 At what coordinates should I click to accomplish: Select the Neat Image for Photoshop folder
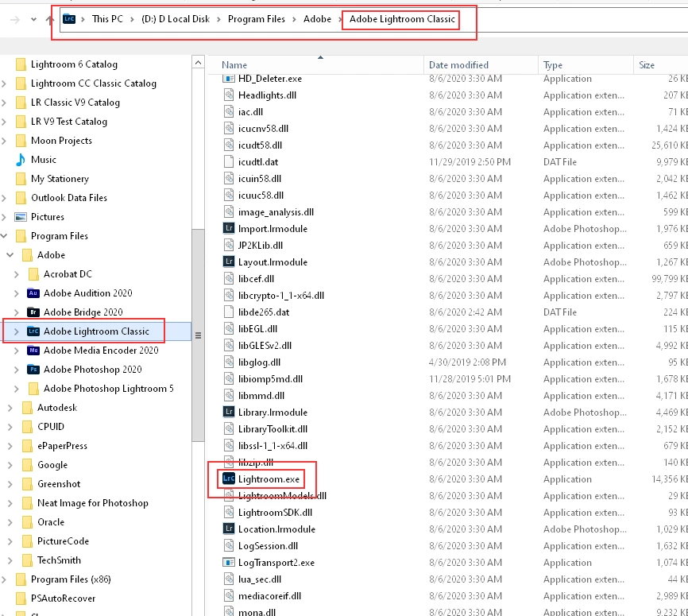[x=93, y=502]
